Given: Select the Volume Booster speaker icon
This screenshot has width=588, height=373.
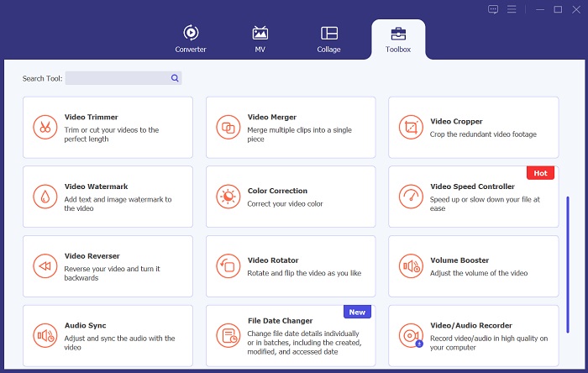Looking at the screenshot, I should [x=411, y=266].
